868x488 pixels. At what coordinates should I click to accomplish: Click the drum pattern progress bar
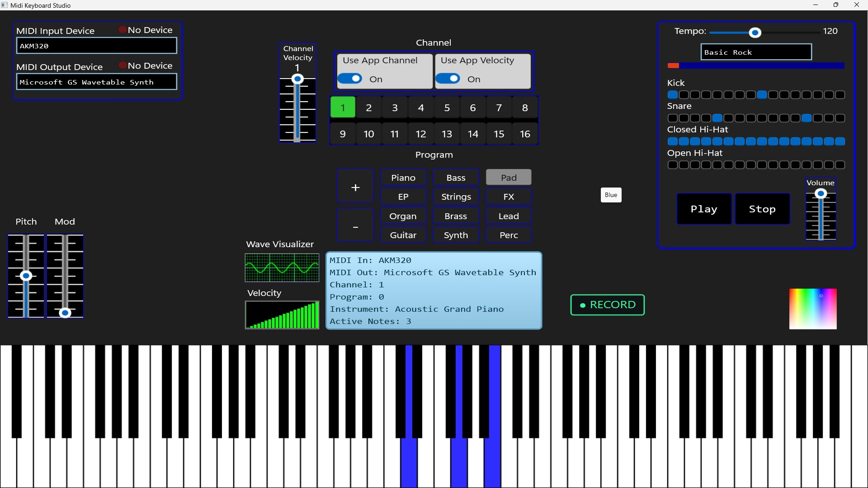coord(756,66)
